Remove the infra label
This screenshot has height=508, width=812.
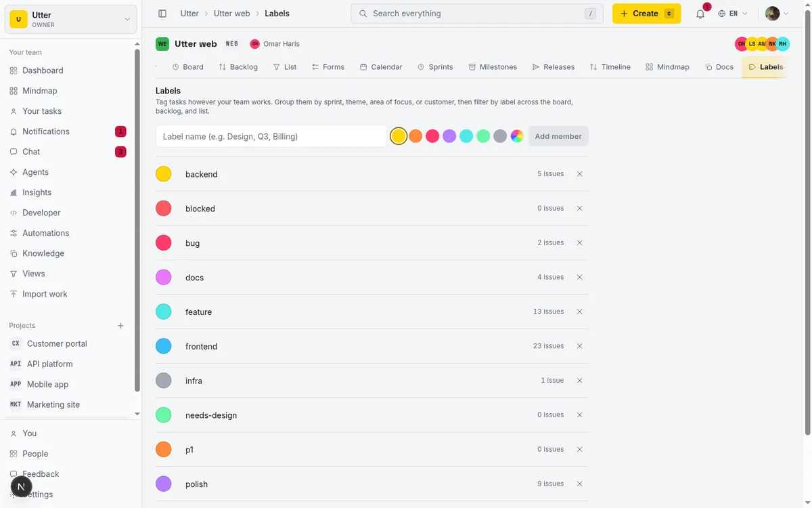[x=579, y=381]
